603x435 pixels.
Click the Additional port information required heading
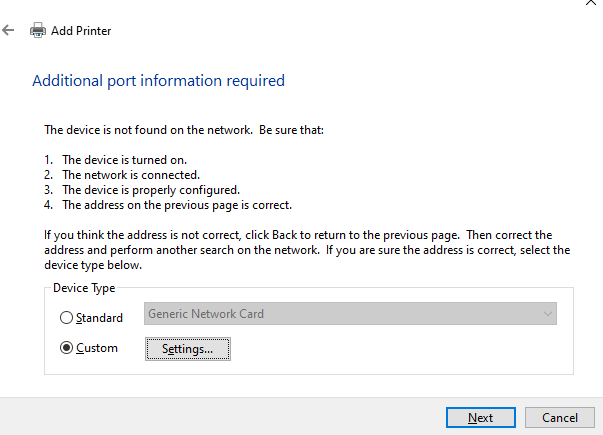[x=158, y=80]
